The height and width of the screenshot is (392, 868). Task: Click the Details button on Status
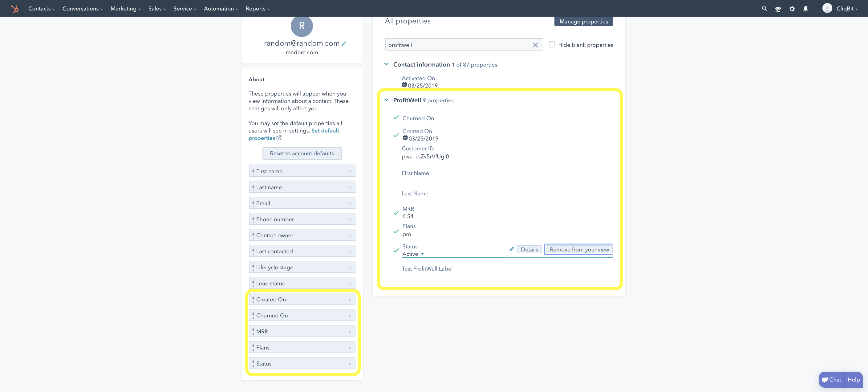[529, 249]
